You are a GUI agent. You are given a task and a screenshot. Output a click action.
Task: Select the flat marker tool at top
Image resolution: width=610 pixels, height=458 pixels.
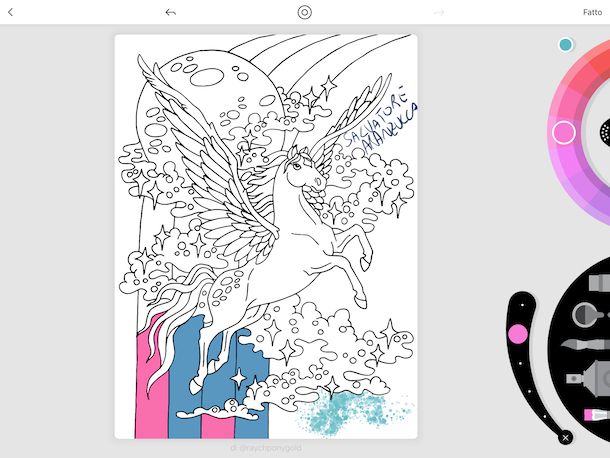point(599,283)
